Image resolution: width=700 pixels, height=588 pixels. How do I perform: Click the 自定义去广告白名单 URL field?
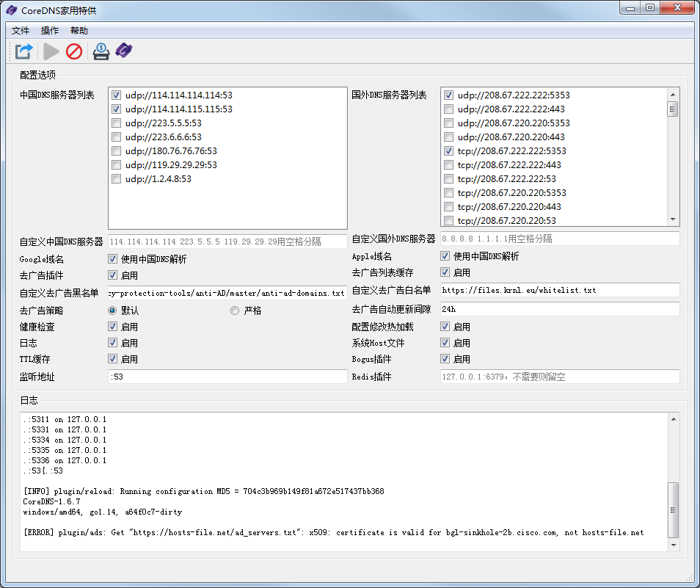tap(560, 290)
